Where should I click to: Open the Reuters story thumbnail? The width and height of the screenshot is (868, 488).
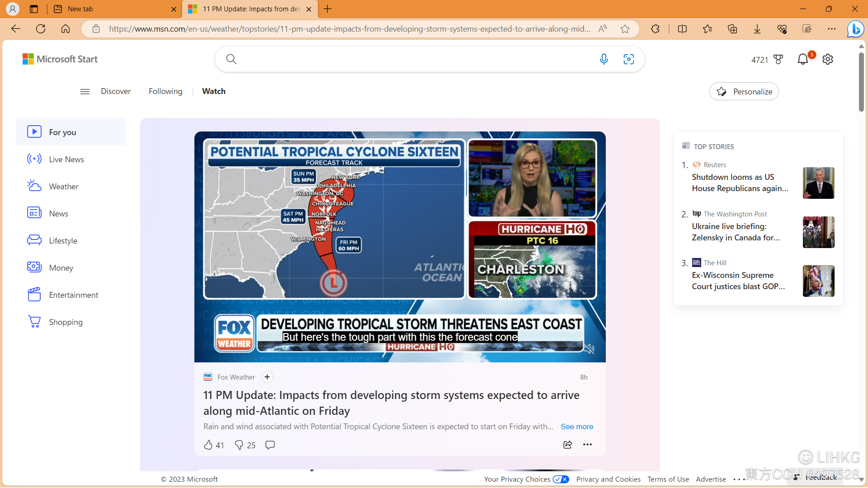818,183
